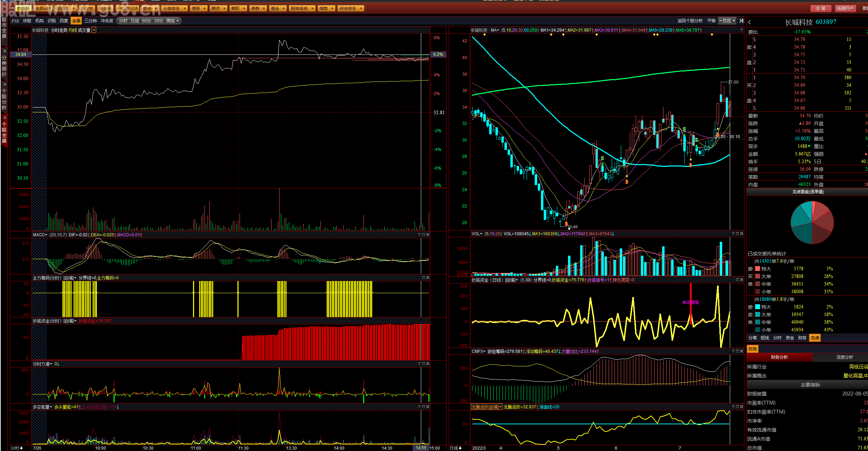Switch the chart period to 日线

[135, 21]
